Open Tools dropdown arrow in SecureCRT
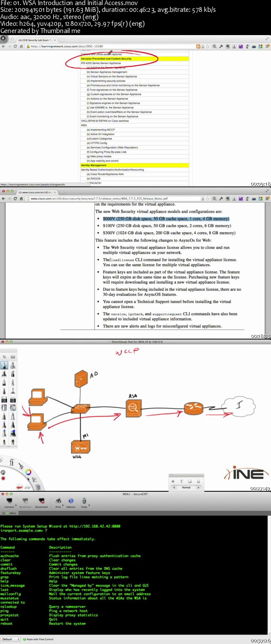The width and height of the screenshot is (271, 644). point(89,505)
